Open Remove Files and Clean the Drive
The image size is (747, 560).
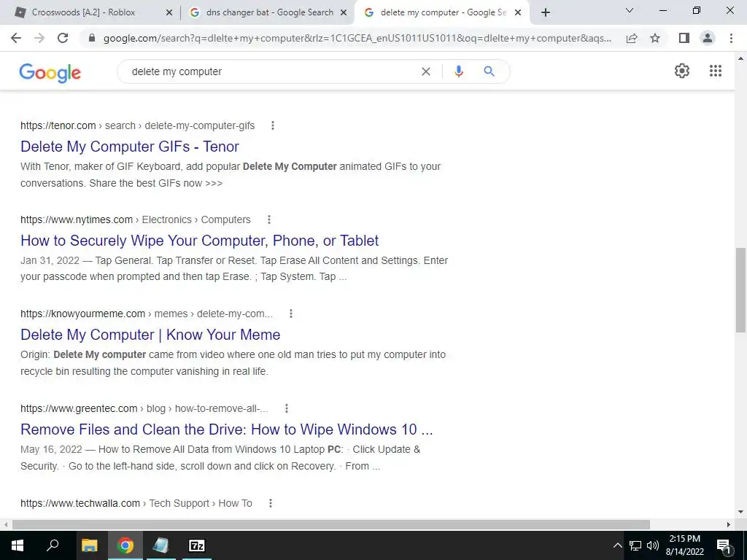[x=227, y=429]
